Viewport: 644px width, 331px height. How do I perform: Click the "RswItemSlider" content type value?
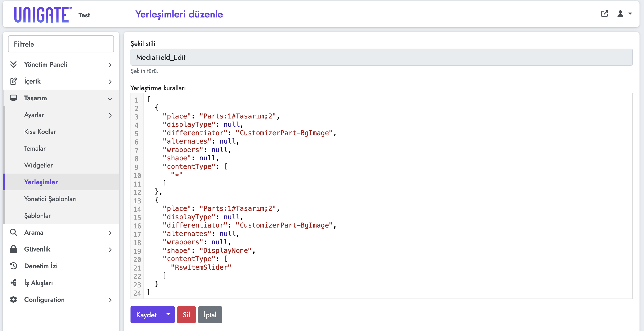pos(201,267)
